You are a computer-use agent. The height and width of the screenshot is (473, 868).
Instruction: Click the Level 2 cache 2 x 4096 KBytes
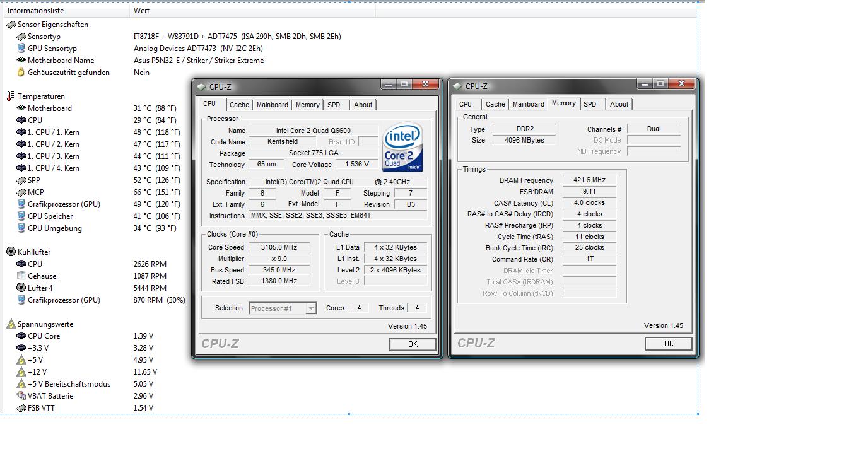[395, 270]
